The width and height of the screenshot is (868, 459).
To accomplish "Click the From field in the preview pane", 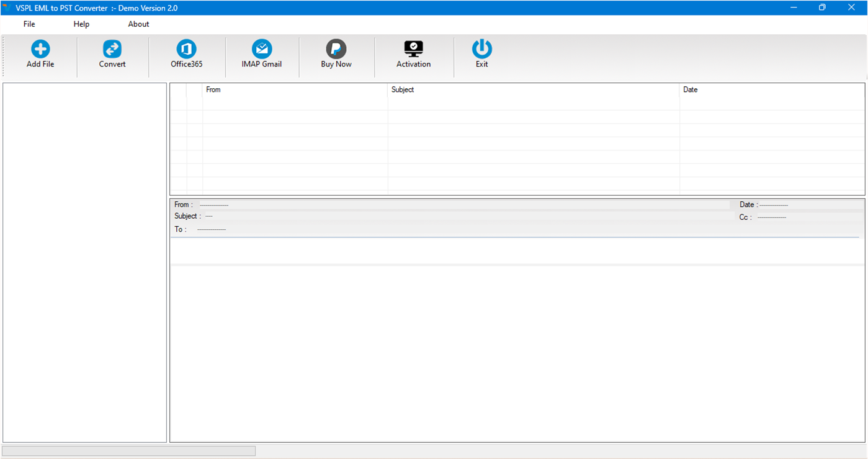I will pos(205,204).
